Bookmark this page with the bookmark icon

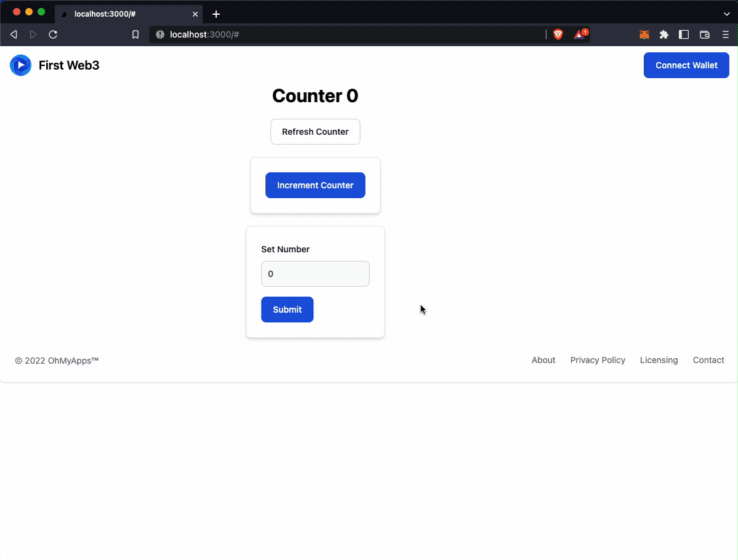click(x=135, y=34)
